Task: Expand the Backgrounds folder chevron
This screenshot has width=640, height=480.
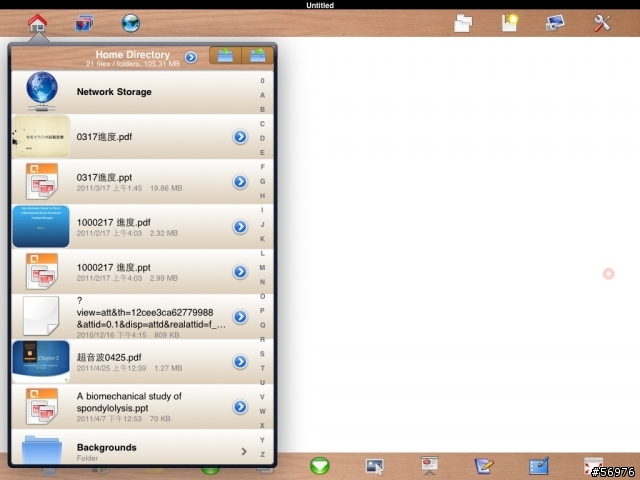Action: coord(244,451)
